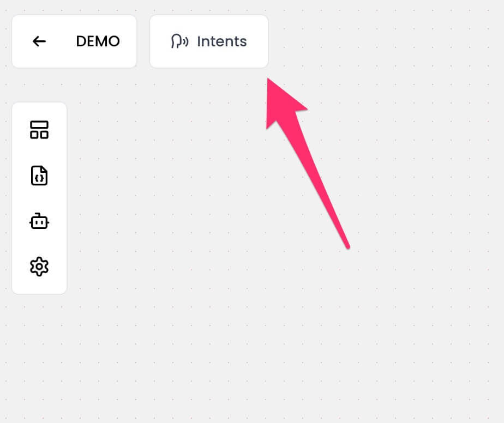Image resolution: width=504 pixels, height=423 pixels.
Task: Click the back arrow next to DEMO
Action: coord(39,41)
